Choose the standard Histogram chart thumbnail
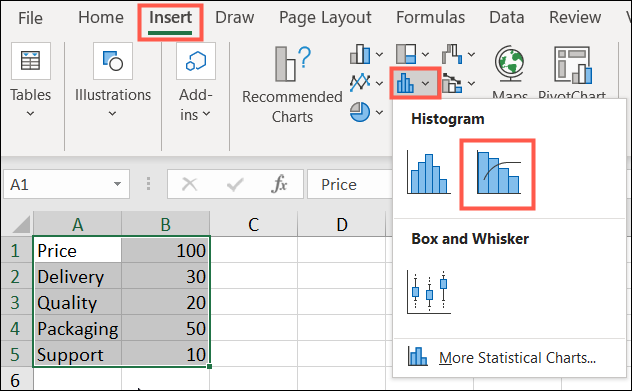Viewport: 632px width, 391px height. click(428, 173)
